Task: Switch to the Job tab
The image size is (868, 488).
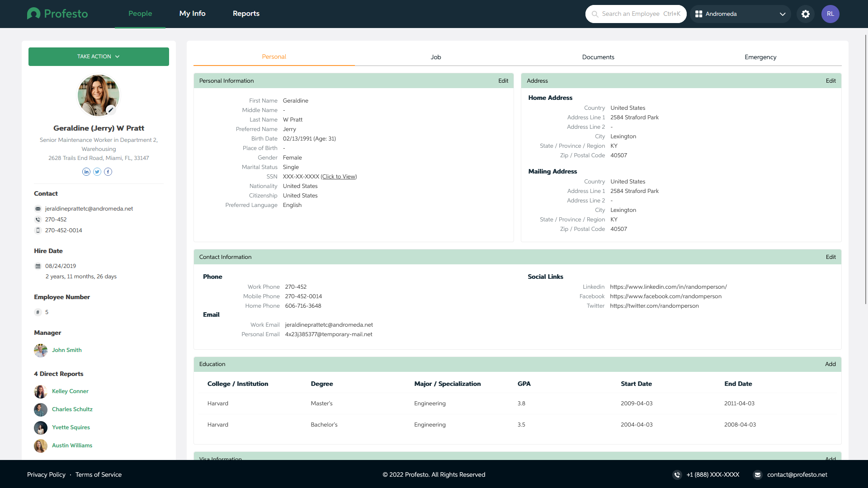Action: pyautogui.click(x=435, y=57)
